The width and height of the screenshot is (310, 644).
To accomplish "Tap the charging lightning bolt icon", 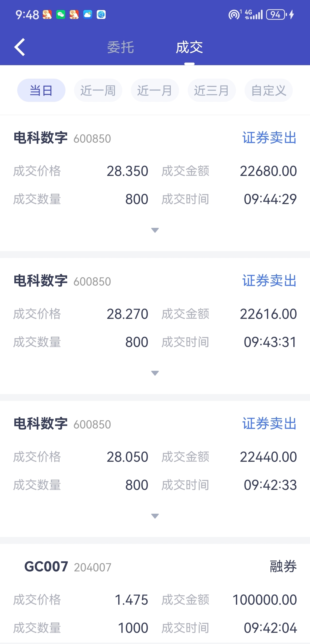I will point(292,14).
